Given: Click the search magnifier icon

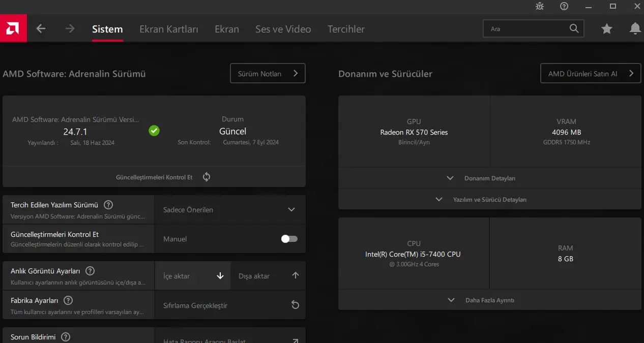Looking at the screenshot, I should coord(574,28).
